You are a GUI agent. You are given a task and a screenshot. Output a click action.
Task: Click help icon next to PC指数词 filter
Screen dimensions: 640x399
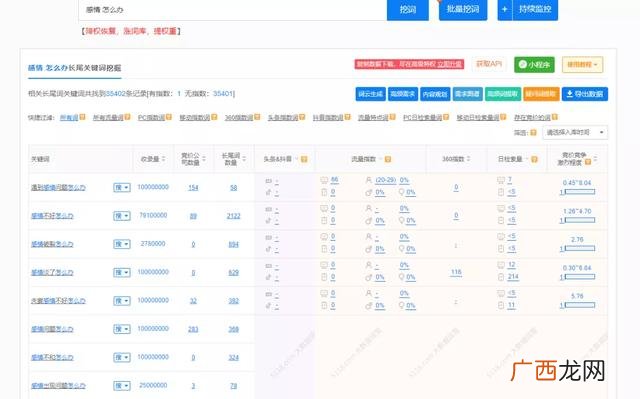[x=169, y=117]
